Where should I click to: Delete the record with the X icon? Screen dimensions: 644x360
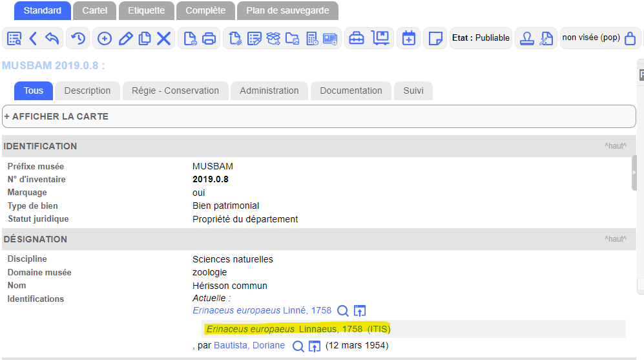coord(164,39)
